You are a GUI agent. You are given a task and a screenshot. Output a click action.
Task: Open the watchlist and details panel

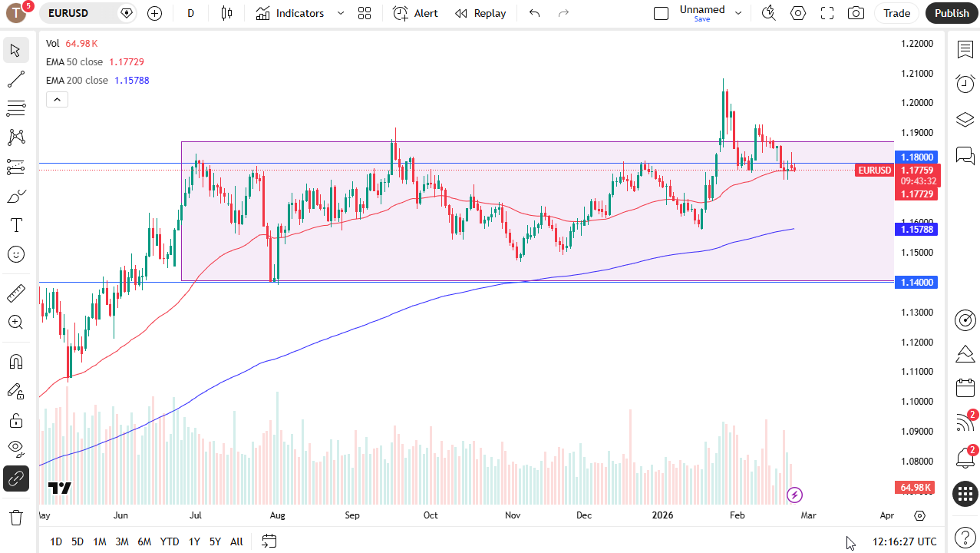pos(965,50)
